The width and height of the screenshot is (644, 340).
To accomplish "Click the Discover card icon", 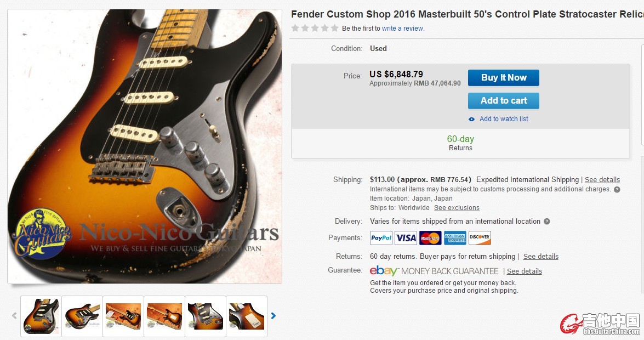I will click(480, 237).
